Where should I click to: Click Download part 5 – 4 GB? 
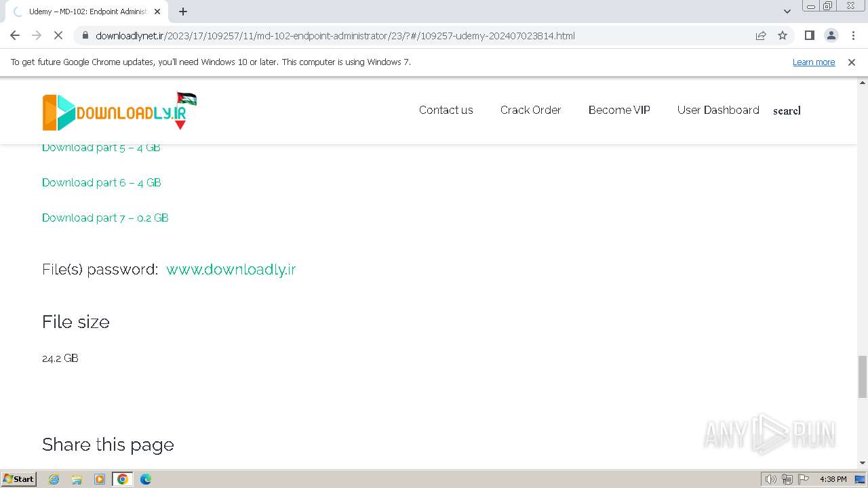coord(101,147)
